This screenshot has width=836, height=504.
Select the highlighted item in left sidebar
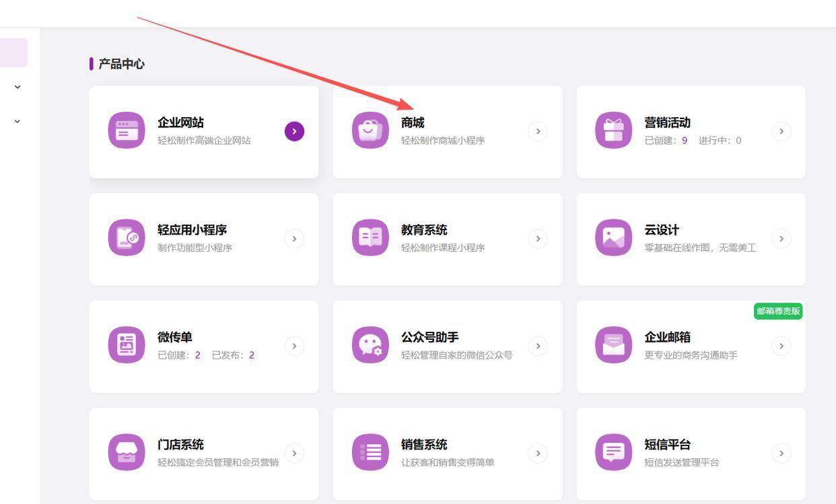[x=13, y=52]
